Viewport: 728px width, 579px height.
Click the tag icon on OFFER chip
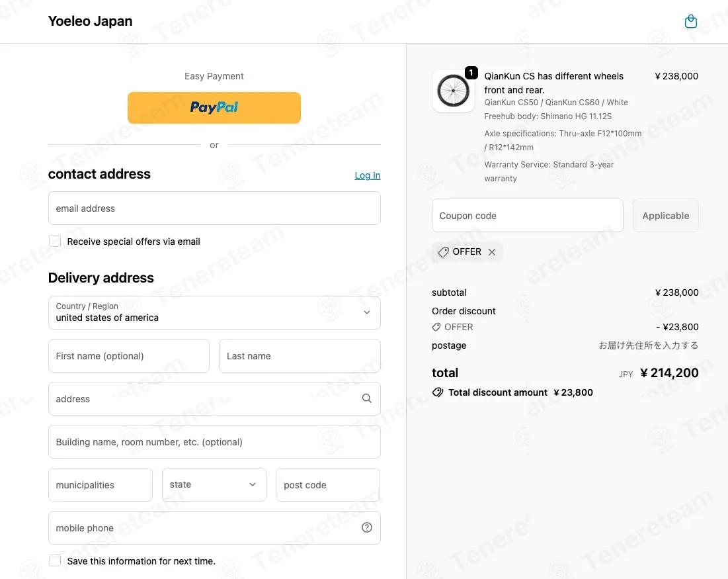(x=444, y=252)
